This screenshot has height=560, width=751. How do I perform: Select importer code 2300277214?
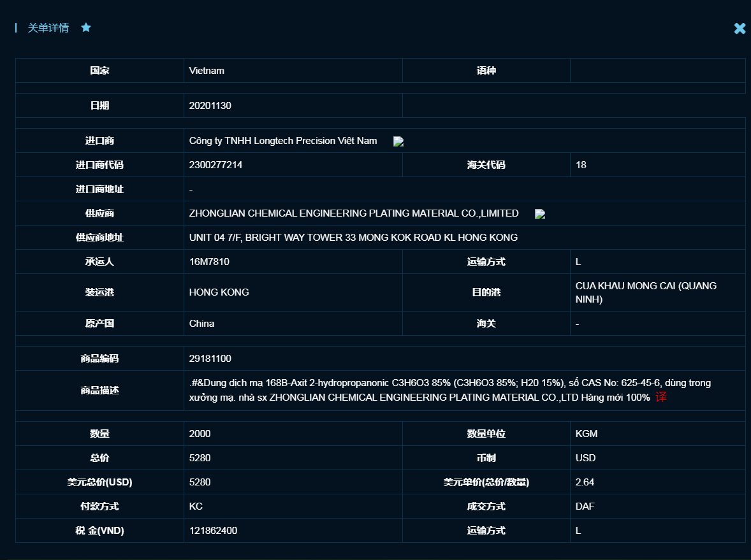coord(215,164)
